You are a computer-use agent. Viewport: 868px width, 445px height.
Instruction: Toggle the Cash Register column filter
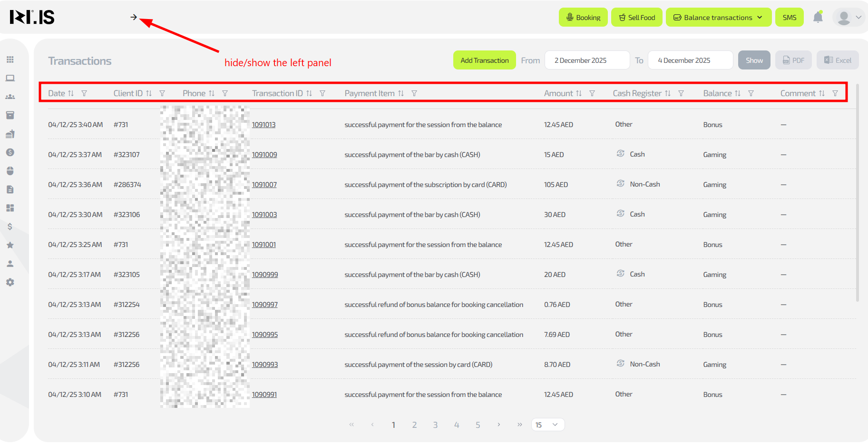click(681, 93)
